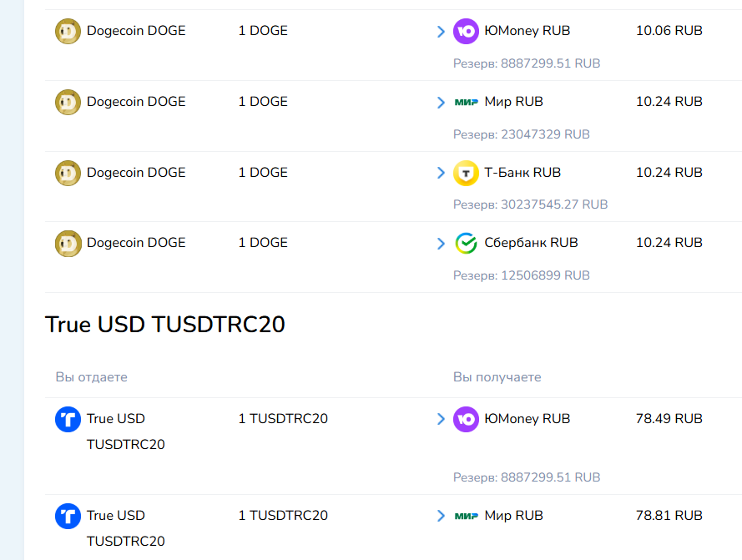
Task: Click the yellow Т-Банк icon
Action: point(466,173)
